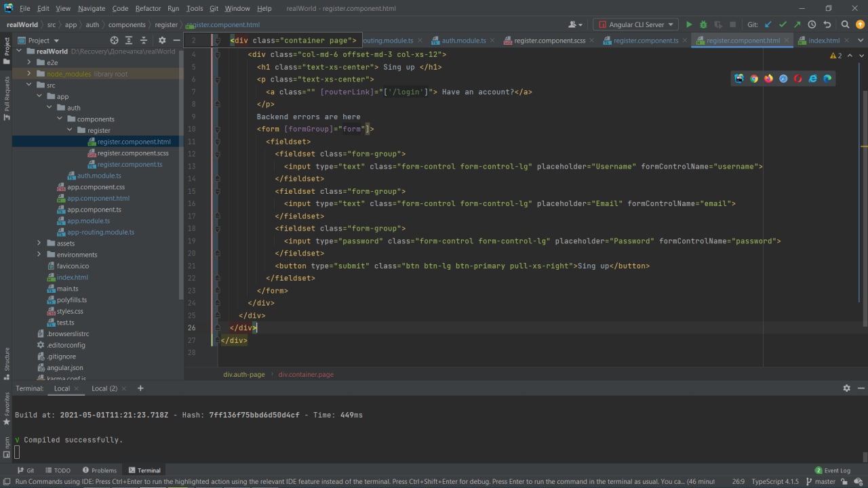
Task: Open the Problems tool window
Action: coord(99,470)
